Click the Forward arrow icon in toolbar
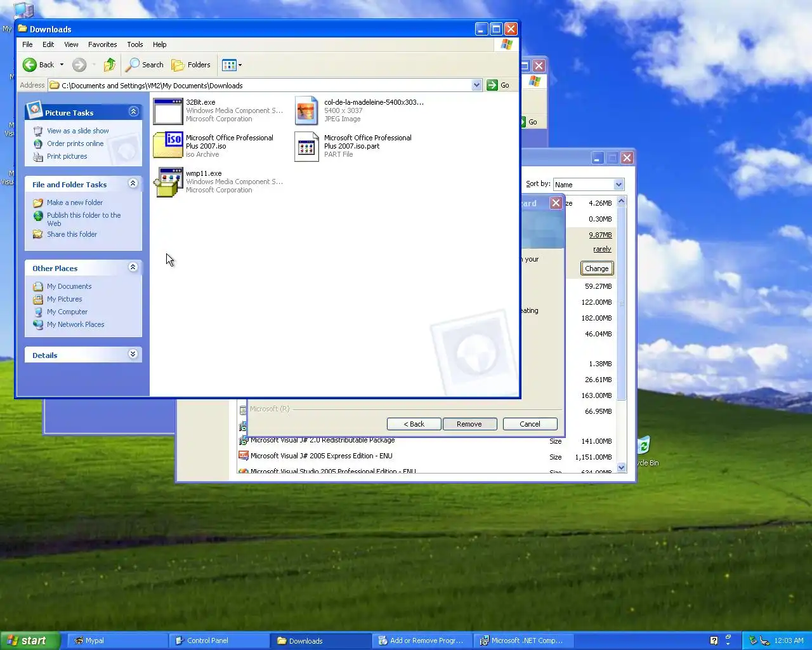 pyautogui.click(x=79, y=65)
